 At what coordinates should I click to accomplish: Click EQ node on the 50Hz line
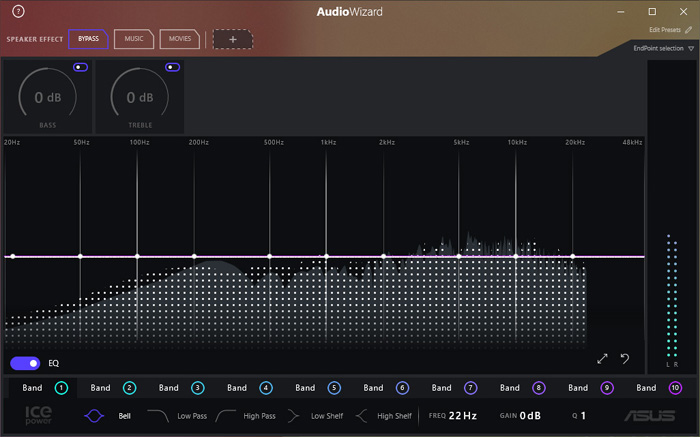tap(80, 256)
